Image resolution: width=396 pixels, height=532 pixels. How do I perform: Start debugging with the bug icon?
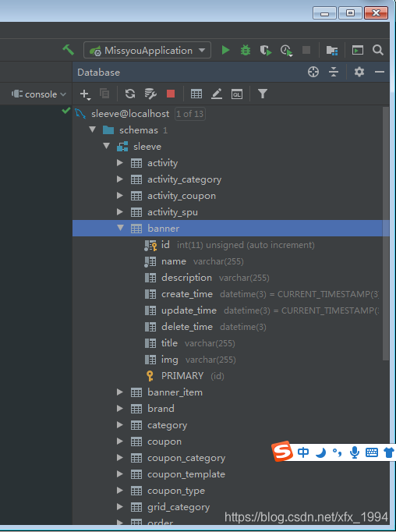[245, 50]
